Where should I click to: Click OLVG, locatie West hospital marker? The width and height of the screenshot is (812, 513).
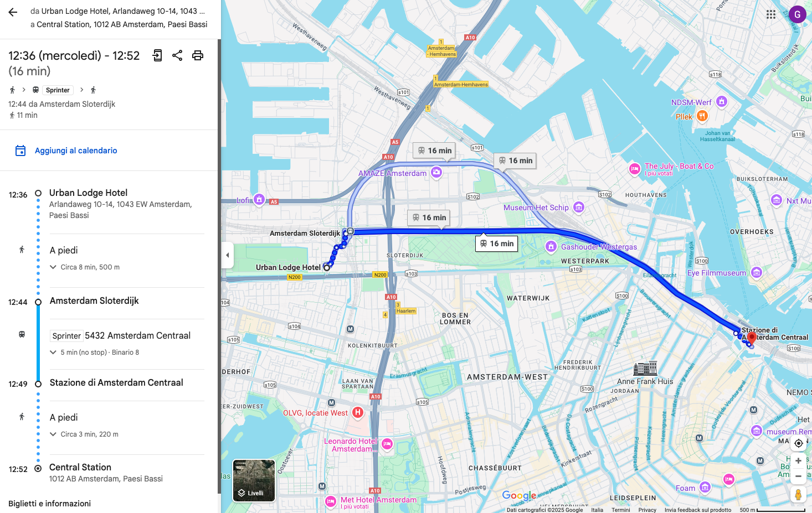pos(358,412)
